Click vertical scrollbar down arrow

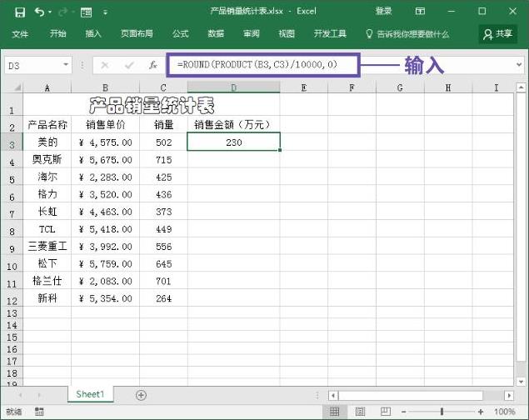pyautogui.click(x=521, y=382)
